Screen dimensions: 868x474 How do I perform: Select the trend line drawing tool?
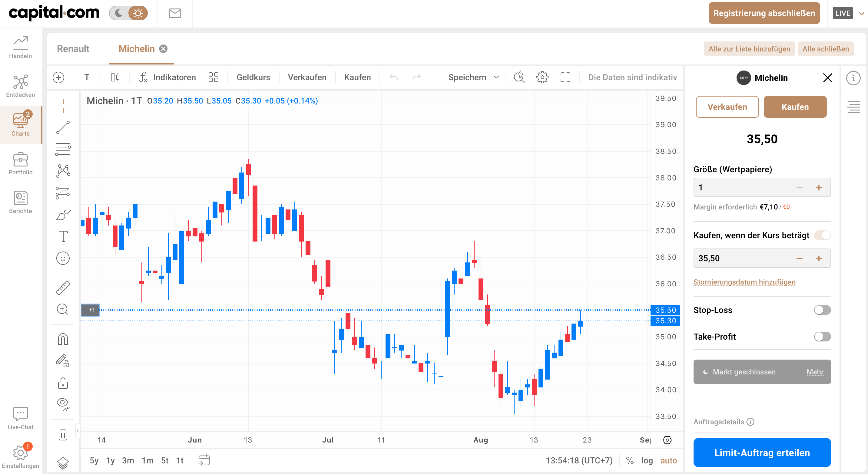pos(63,128)
